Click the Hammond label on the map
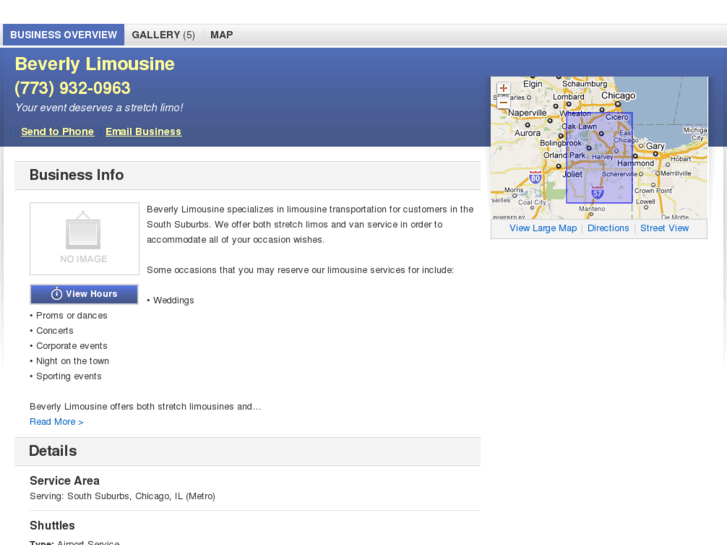This screenshot has height=545, width=727. [x=636, y=163]
